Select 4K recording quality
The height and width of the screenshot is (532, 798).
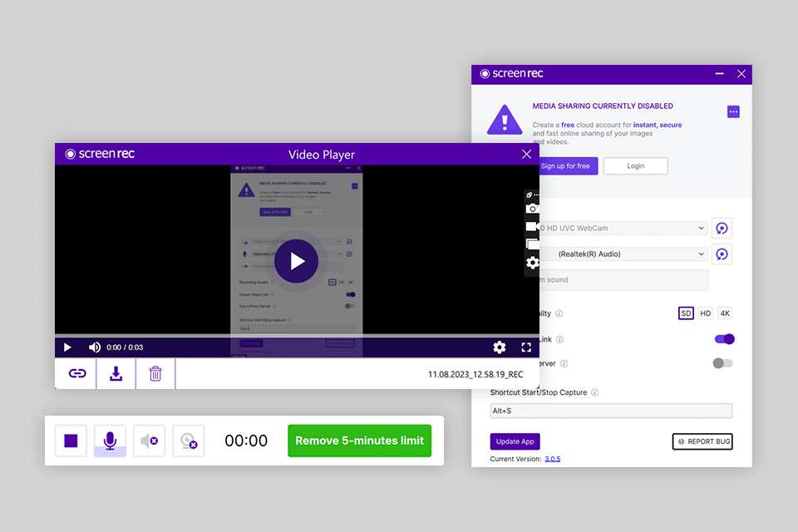click(x=725, y=313)
